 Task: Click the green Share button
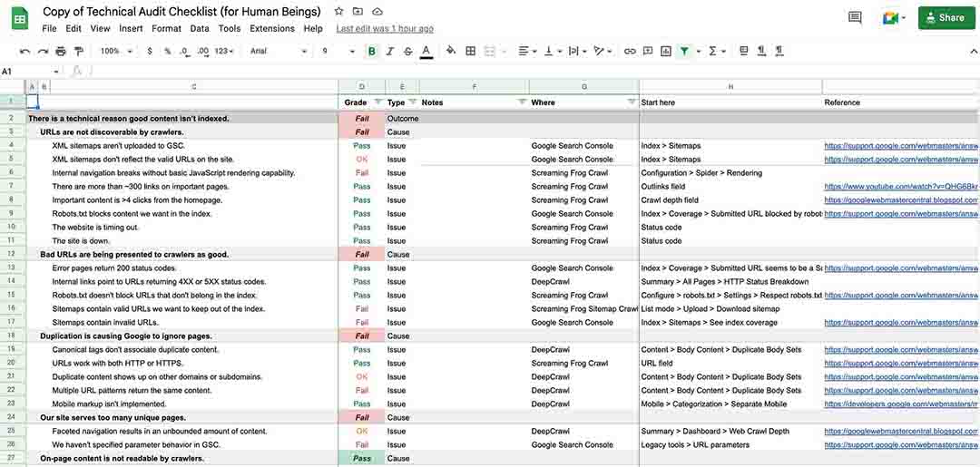(x=946, y=17)
